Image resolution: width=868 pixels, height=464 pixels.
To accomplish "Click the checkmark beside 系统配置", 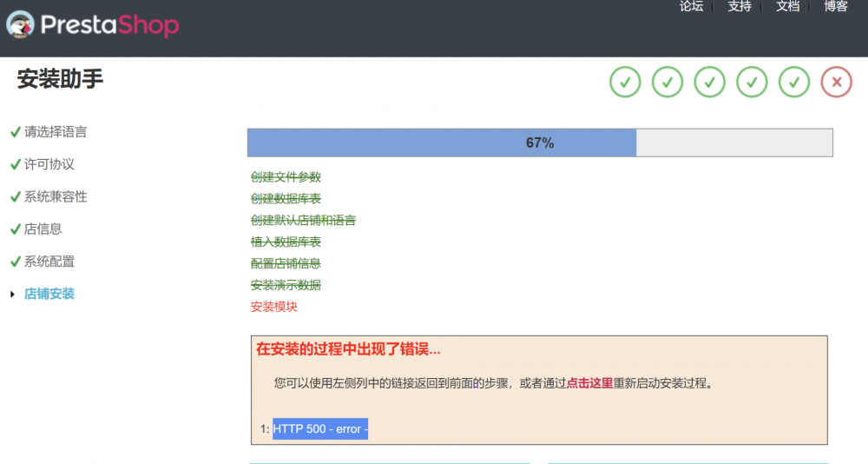I will click(16, 262).
